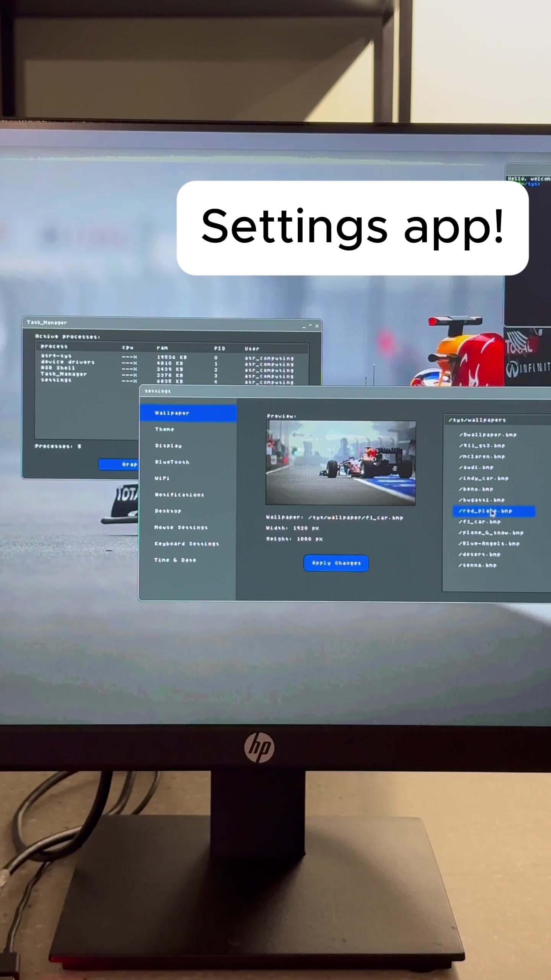Click the Active processes label

68,337
